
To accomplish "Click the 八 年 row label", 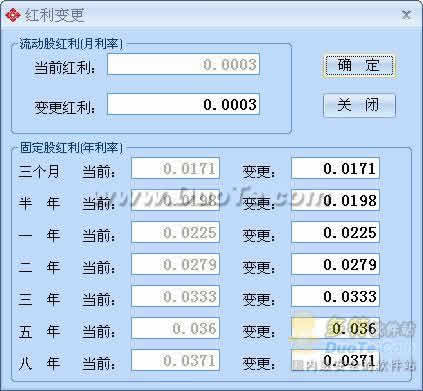I will [39, 363].
